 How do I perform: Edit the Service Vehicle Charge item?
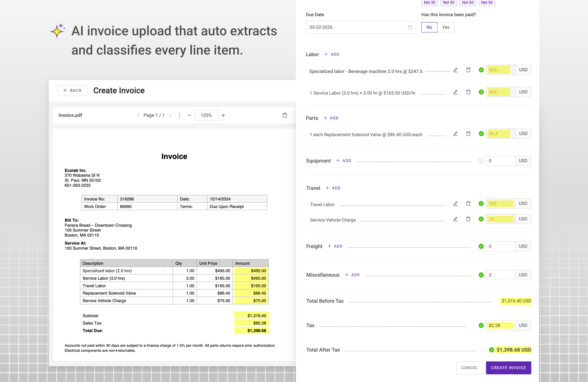(455, 219)
